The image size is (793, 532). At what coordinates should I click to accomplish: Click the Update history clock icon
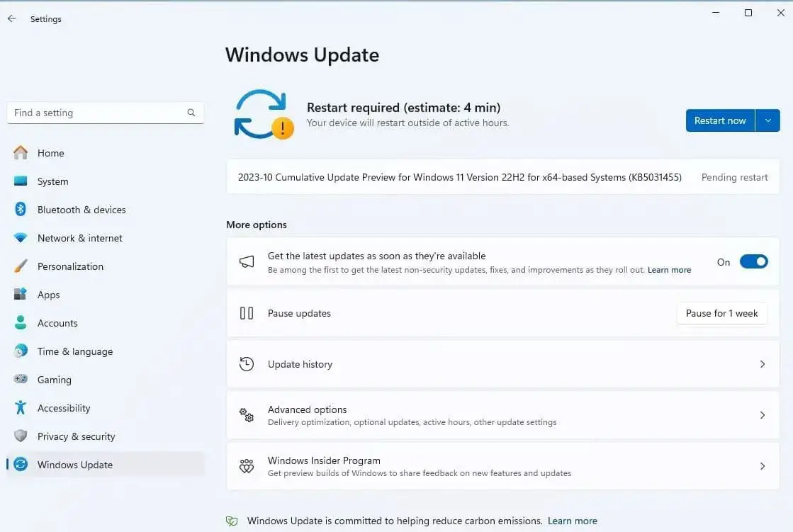[246, 363]
